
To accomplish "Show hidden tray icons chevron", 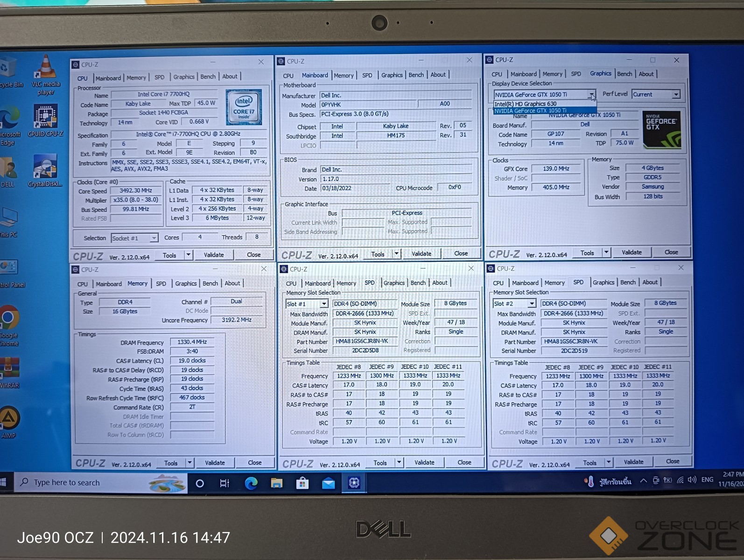I will (x=643, y=480).
